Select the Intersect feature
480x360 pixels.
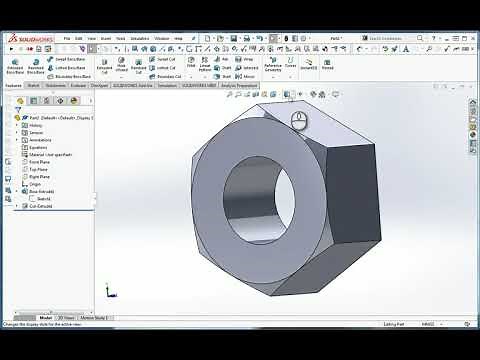247,68
